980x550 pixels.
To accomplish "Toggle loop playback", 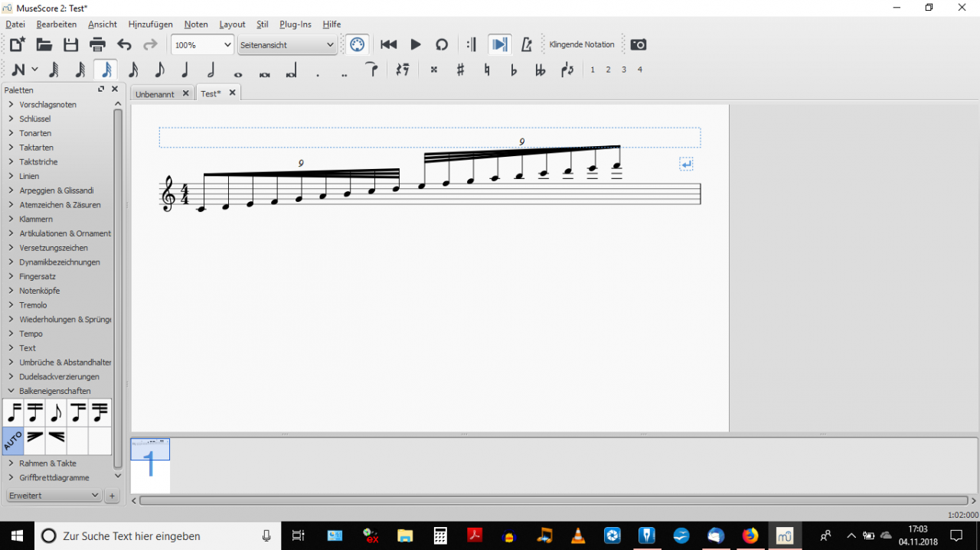I will (442, 44).
